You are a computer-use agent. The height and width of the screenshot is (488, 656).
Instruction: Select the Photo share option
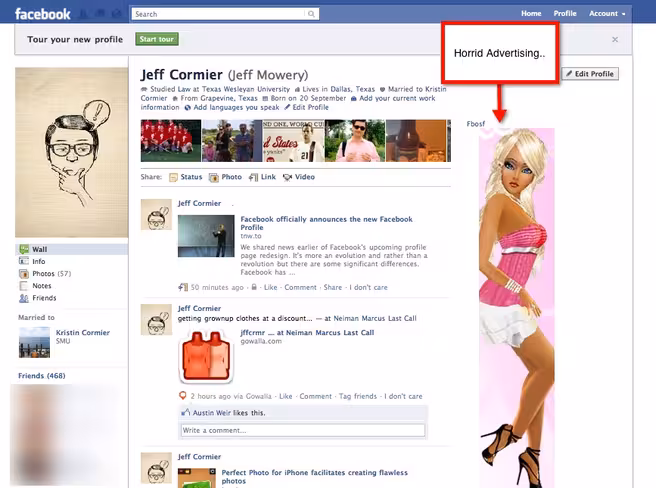(226, 177)
